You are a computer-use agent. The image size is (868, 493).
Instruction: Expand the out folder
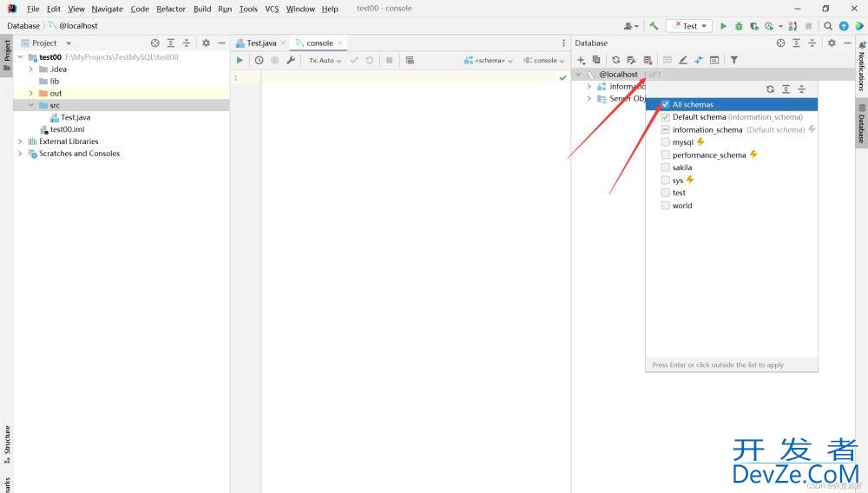point(31,93)
